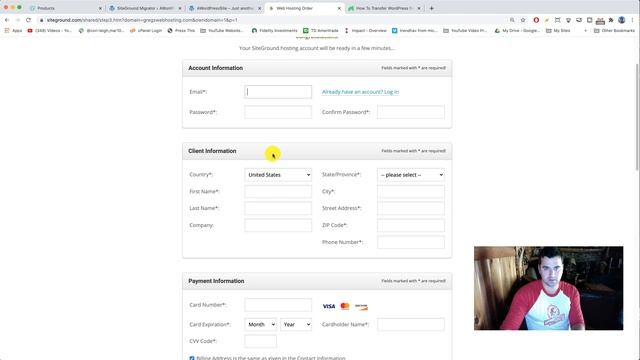The image size is (640, 360).
Task: Open the Chrome profile avatar
Action: 622,20
